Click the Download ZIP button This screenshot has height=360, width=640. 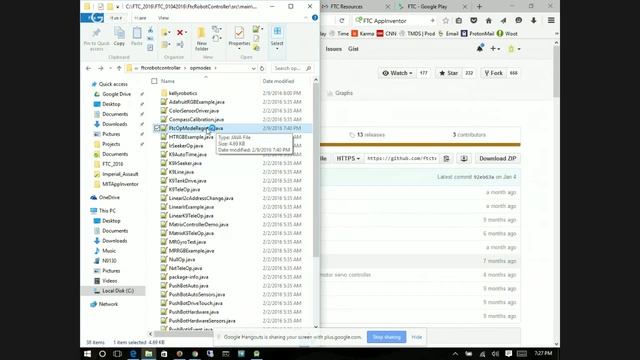point(498,158)
